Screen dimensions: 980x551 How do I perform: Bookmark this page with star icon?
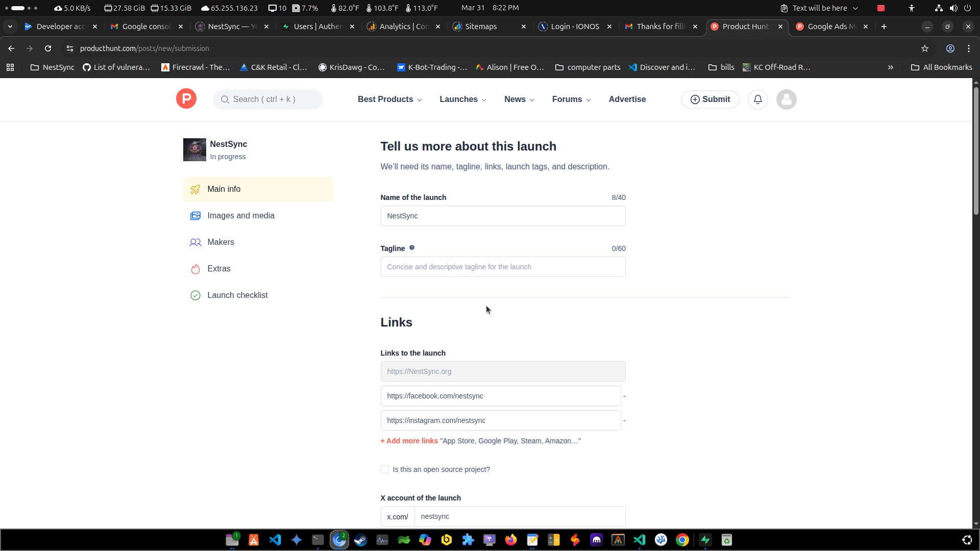click(x=925, y=48)
